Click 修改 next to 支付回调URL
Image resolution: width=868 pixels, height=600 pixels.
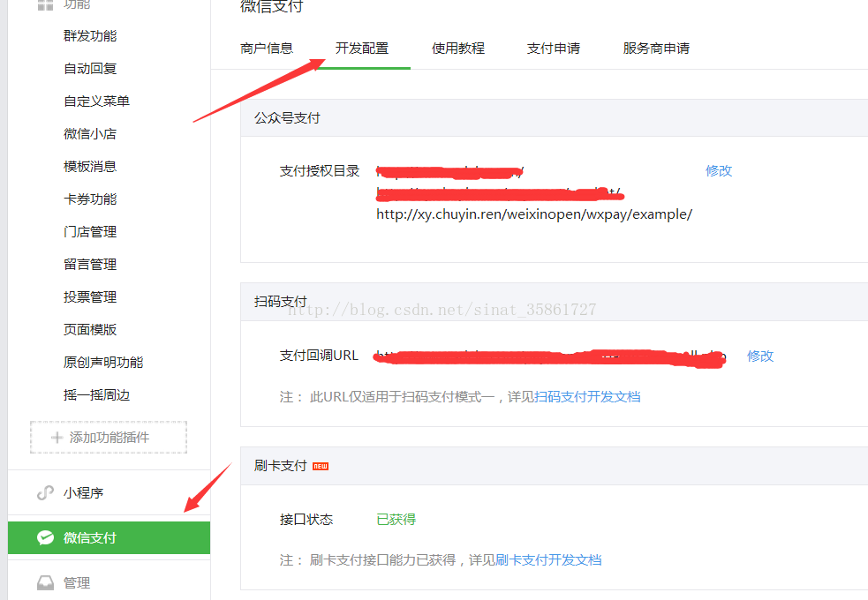[x=760, y=356]
